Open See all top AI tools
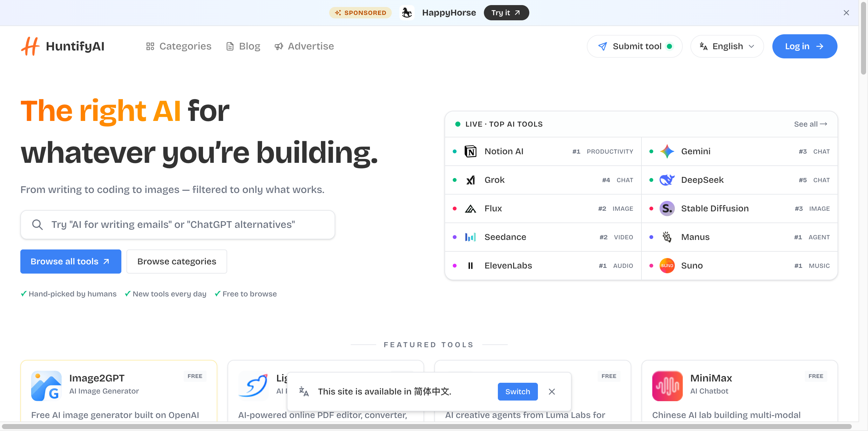Viewport: 868px width, 431px height. (810, 124)
